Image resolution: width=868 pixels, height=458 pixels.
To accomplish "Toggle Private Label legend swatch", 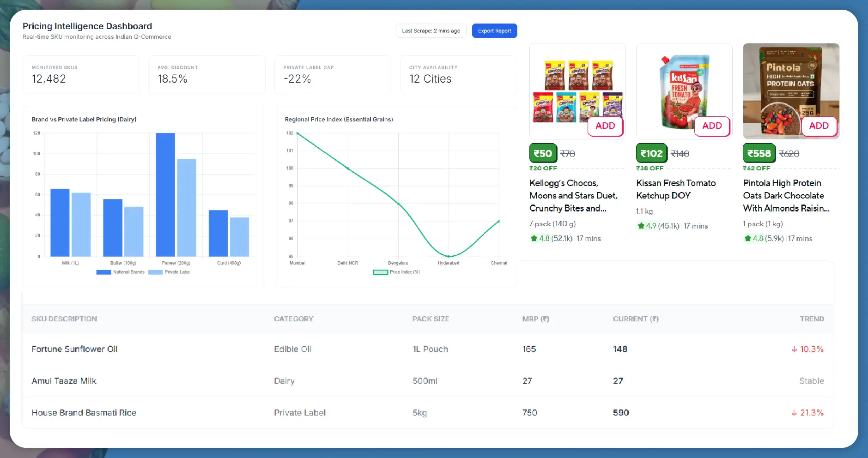I will 155,272.
